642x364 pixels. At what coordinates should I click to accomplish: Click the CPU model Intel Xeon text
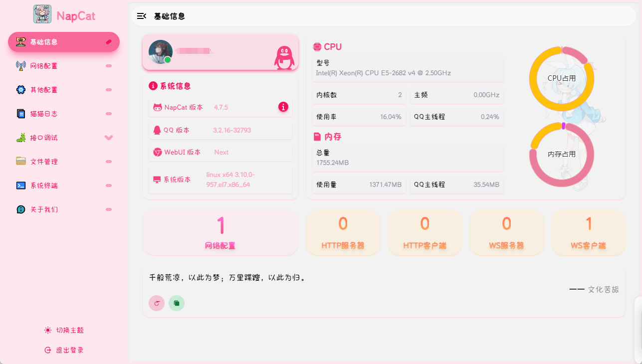(x=383, y=73)
